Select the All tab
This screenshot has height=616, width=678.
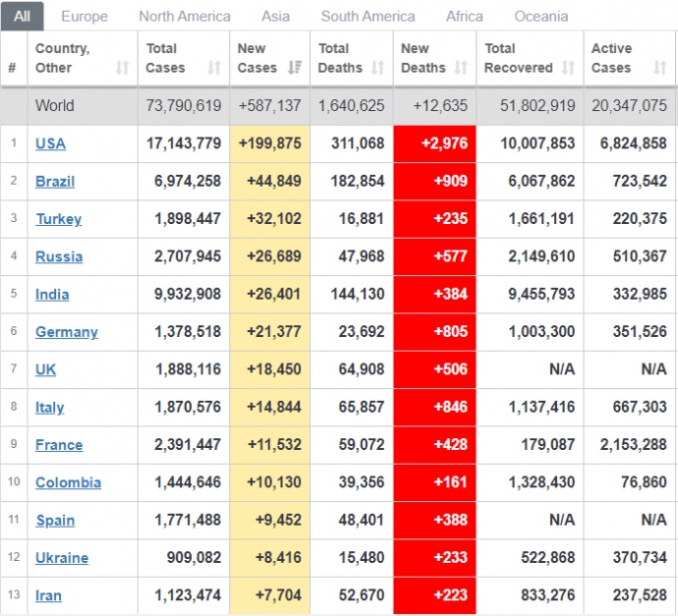pos(22,16)
